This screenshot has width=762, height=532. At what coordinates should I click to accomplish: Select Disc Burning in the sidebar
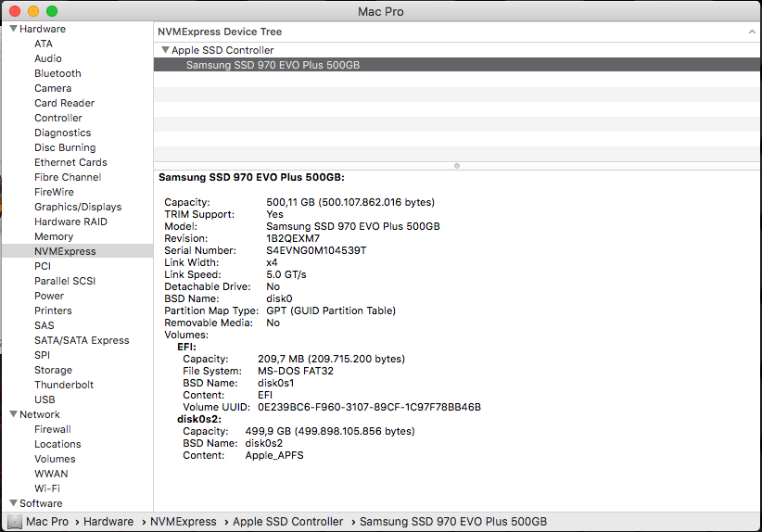65,147
